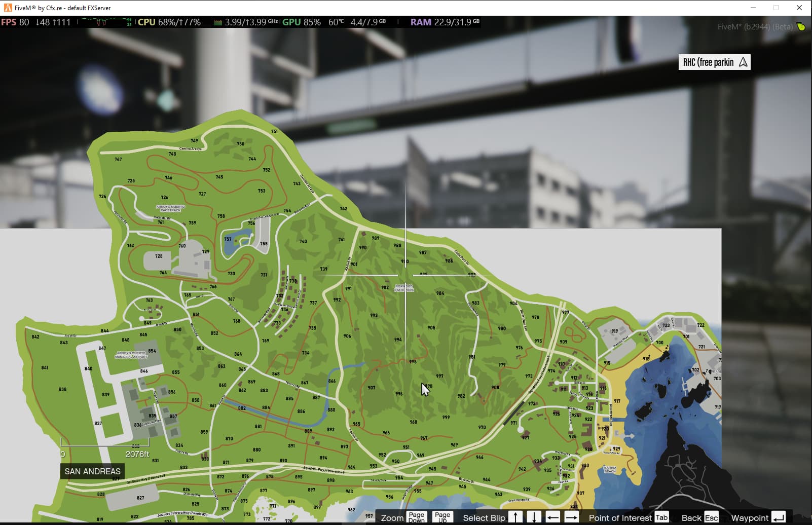This screenshot has width=812, height=525.
Task: Click the FPS frame-time graph in overlay
Action: coord(104,22)
